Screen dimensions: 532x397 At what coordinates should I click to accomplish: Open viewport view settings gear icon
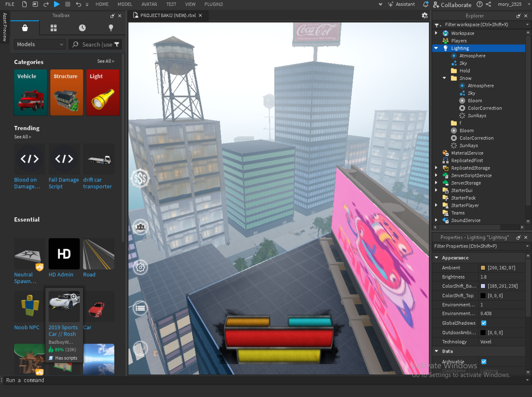425,15
